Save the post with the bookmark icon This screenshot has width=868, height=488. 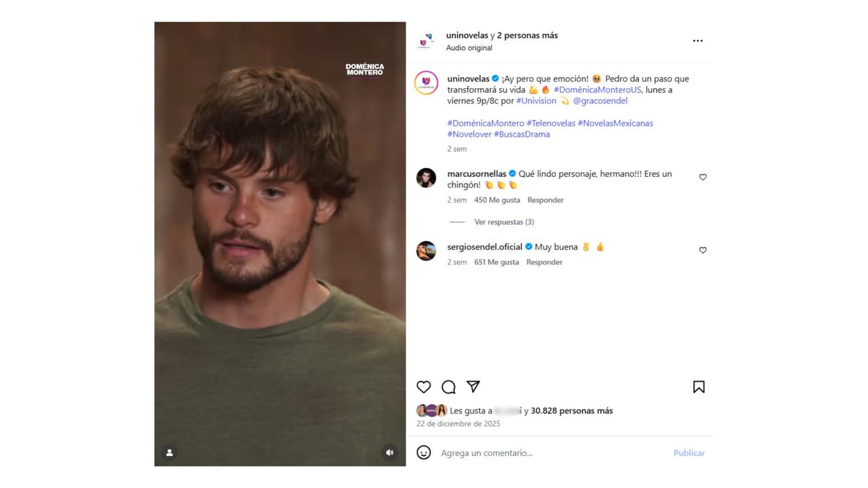[x=698, y=386]
